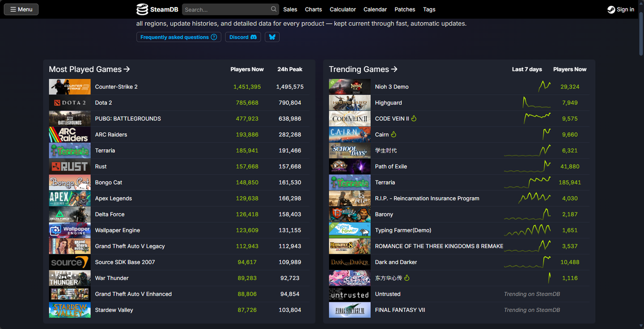The width and height of the screenshot is (644, 329).
Task: Click Rust game thumbnail
Action: [69, 167]
